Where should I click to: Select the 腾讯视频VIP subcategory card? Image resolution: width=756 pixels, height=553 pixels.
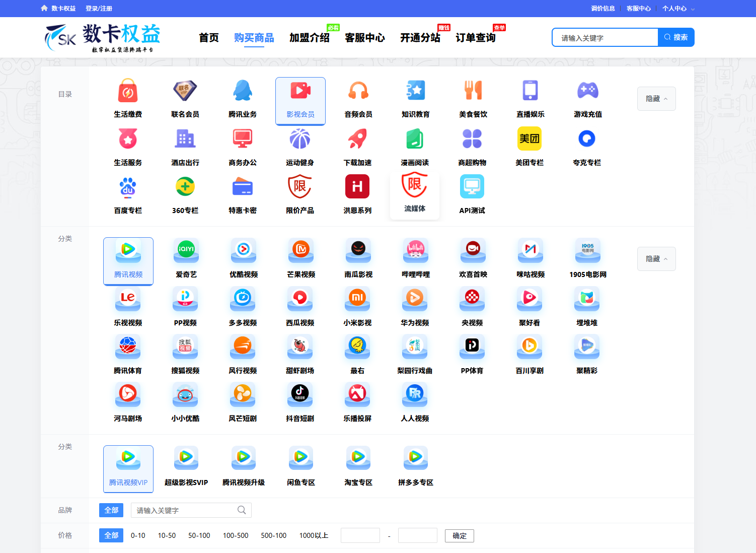tap(128, 469)
